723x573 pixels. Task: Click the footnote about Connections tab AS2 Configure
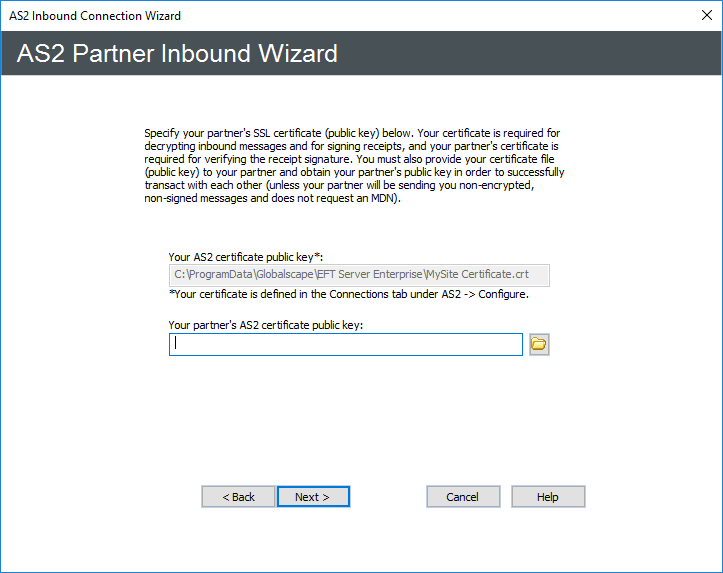347,294
